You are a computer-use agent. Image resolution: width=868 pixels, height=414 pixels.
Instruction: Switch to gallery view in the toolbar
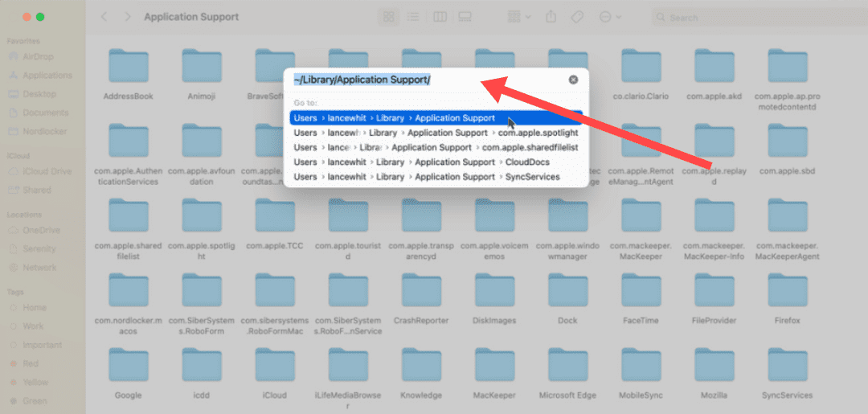point(465,17)
